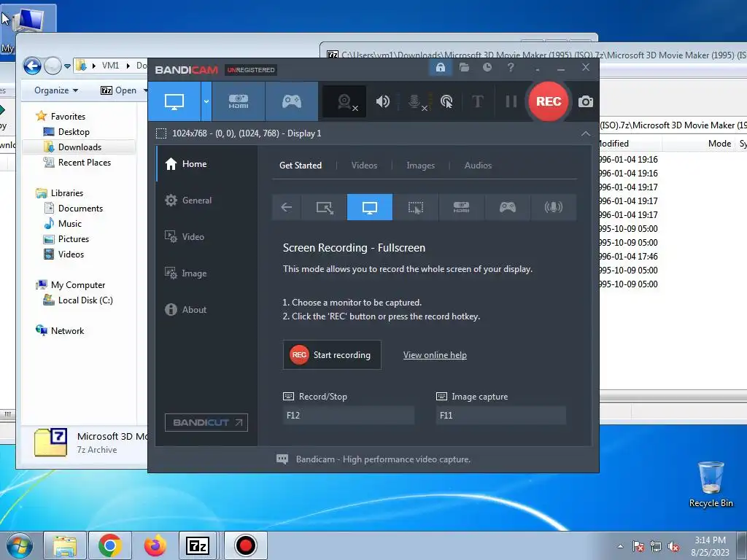Click the lock icon in Bandicam title bar
Screen dimensions: 747x560
(x=440, y=68)
